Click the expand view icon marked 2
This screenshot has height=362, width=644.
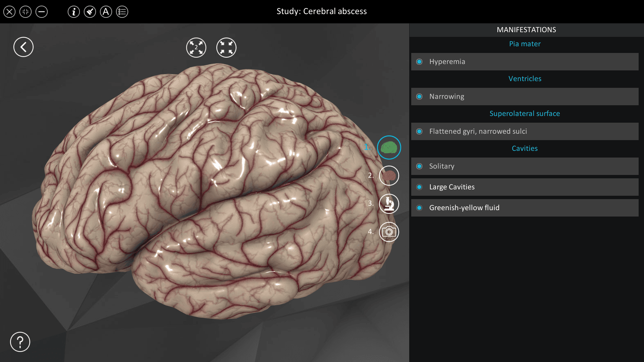[x=196, y=48]
